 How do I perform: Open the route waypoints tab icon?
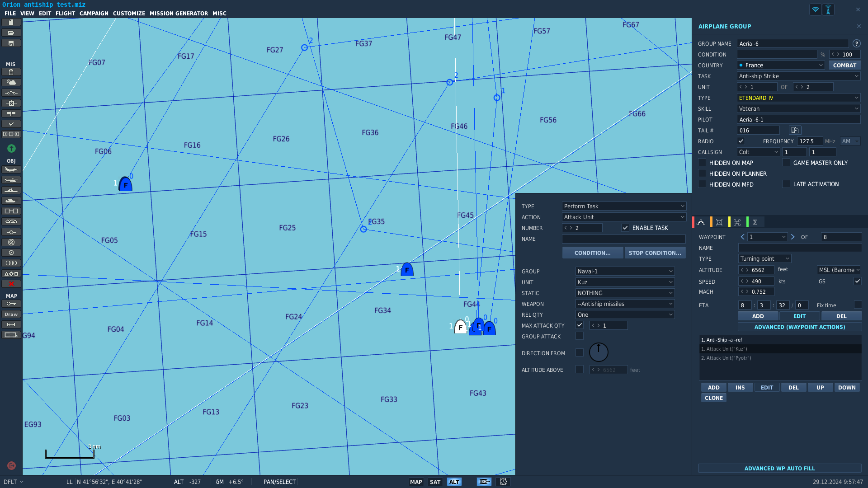(x=701, y=222)
